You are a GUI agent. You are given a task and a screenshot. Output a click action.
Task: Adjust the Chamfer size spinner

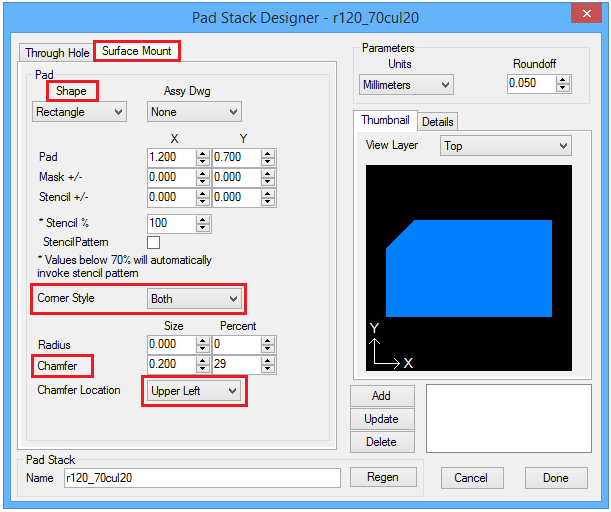[x=202, y=364]
